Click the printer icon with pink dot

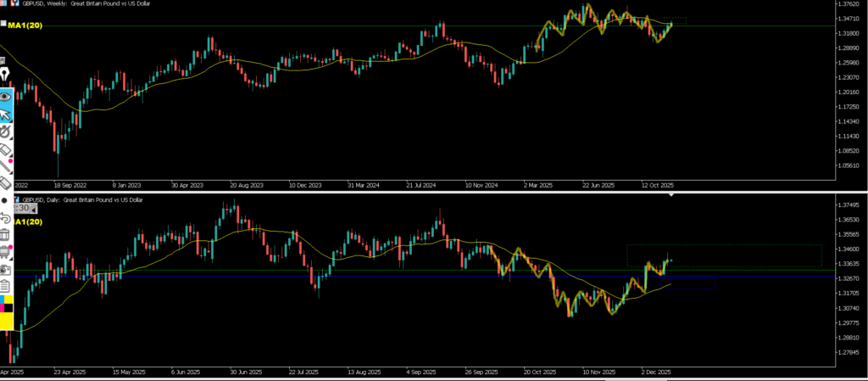4,251
